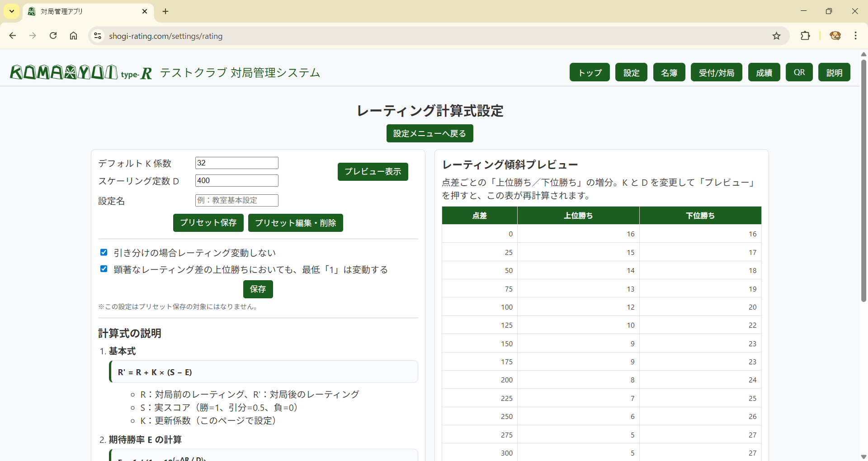Open the browser extensions puzzle icon
Screen dimensions: 868x461
point(805,36)
